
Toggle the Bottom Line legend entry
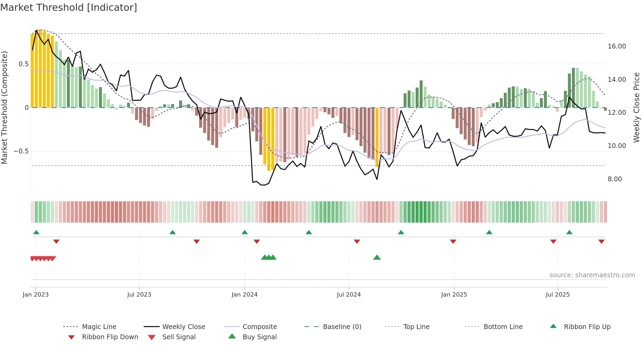pyautogui.click(x=494, y=327)
